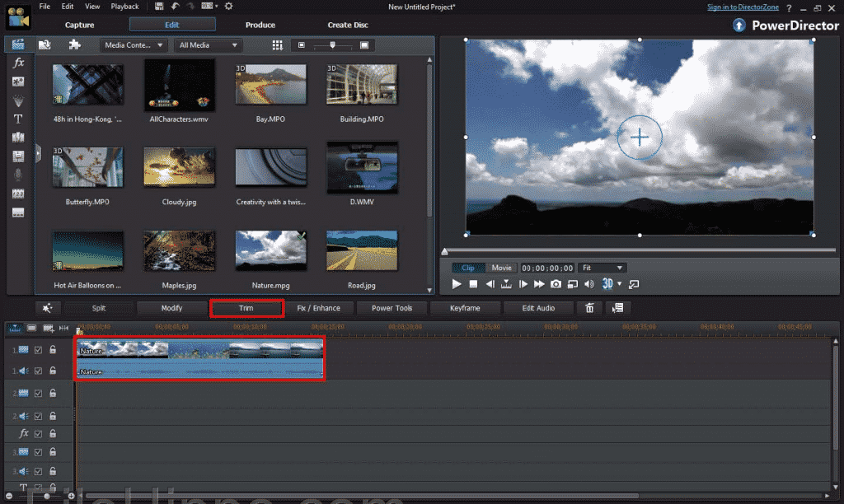Enable 3D mode in the preview controls
Screen dimensions: 844x504
[x=607, y=283]
